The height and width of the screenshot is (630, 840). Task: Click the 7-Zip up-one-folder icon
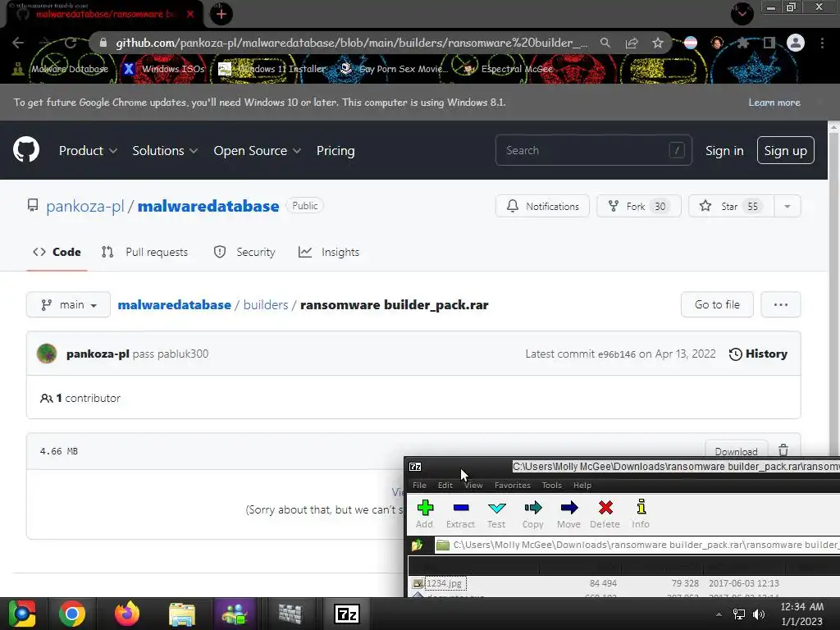[418, 545]
